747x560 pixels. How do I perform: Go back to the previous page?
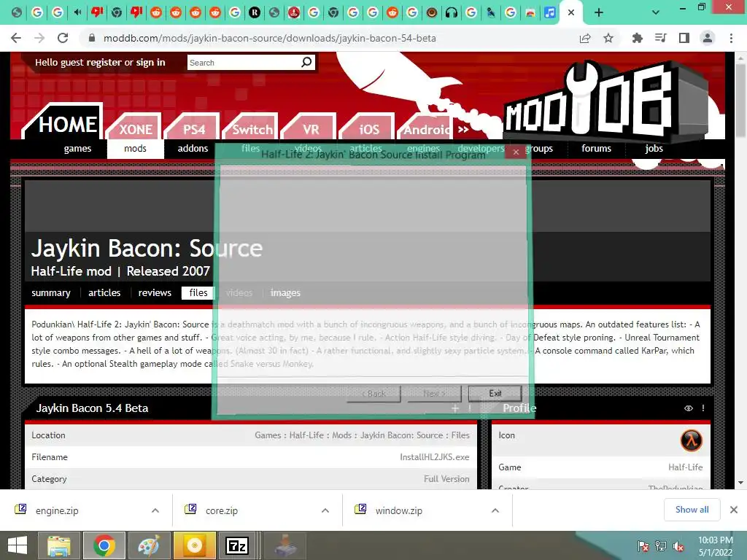coord(16,38)
